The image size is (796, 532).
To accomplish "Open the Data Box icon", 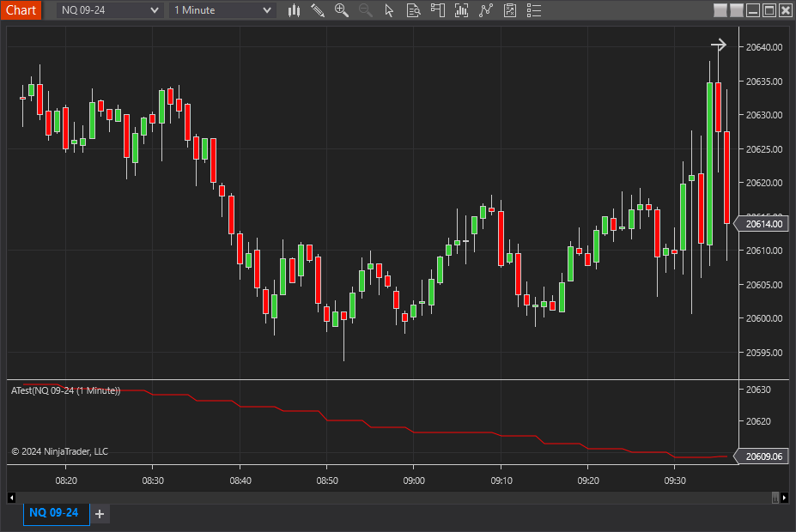I will point(413,10).
